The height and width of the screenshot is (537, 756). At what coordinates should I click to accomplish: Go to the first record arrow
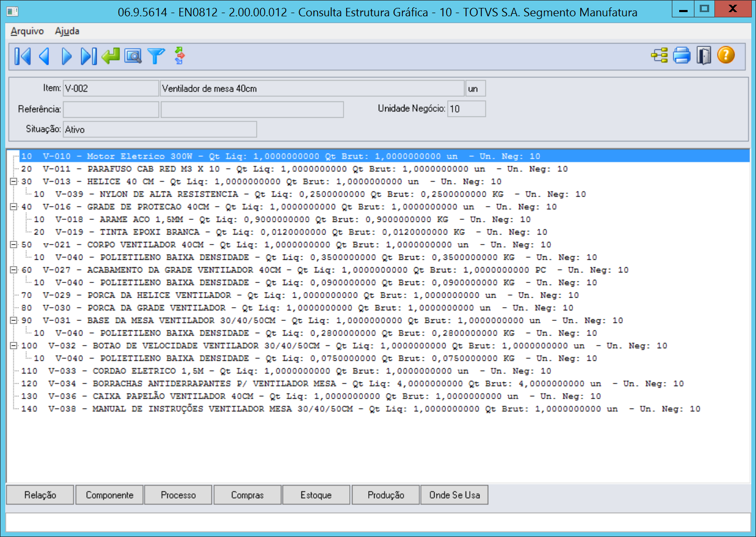23,56
